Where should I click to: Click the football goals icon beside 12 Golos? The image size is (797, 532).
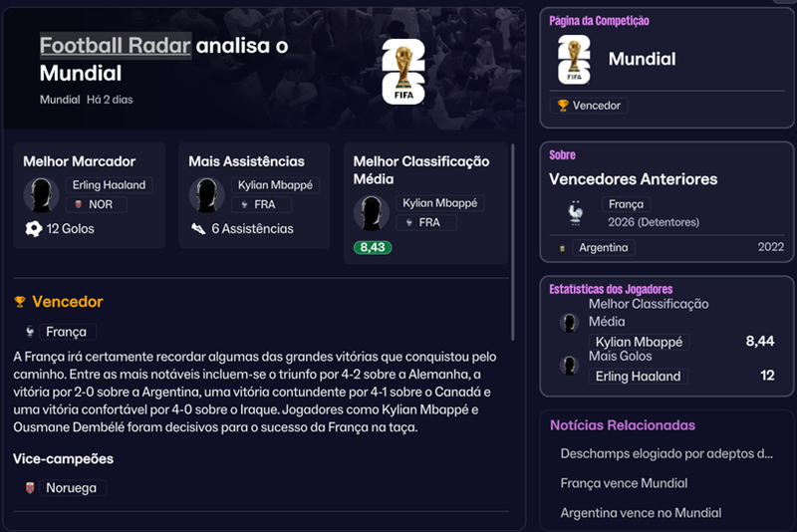[x=34, y=229]
